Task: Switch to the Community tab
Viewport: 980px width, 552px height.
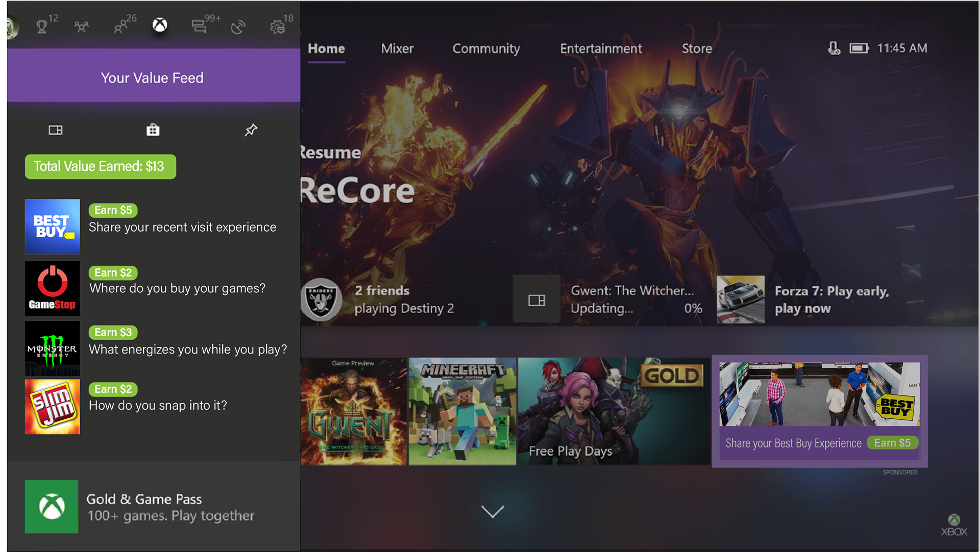Action: 486,48
